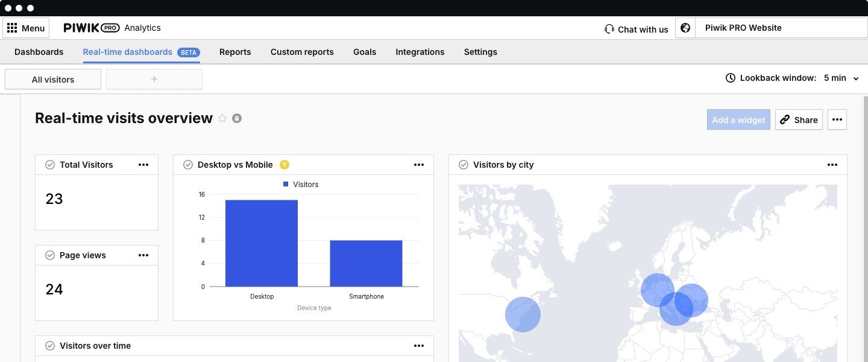Image resolution: width=868 pixels, height=362 pixels.
Task: Open the dashboard three-dots options menu
Action: click(837, 119)
